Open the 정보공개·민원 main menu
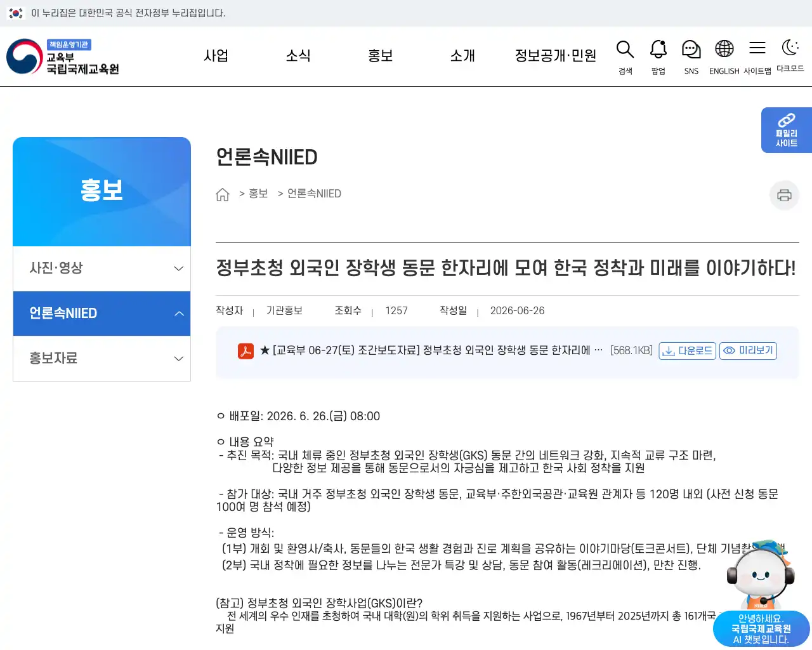The height and width of the screenshot is (650, 812). pyautogui.click(x=556, y=56)
